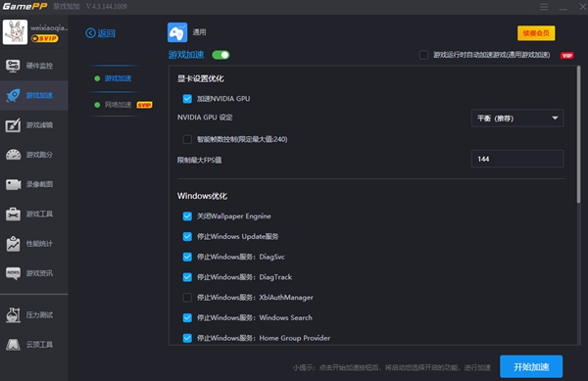Click the back arrow circle icon
This screenshot has width=588, height=381.
[x=90, y=33]
